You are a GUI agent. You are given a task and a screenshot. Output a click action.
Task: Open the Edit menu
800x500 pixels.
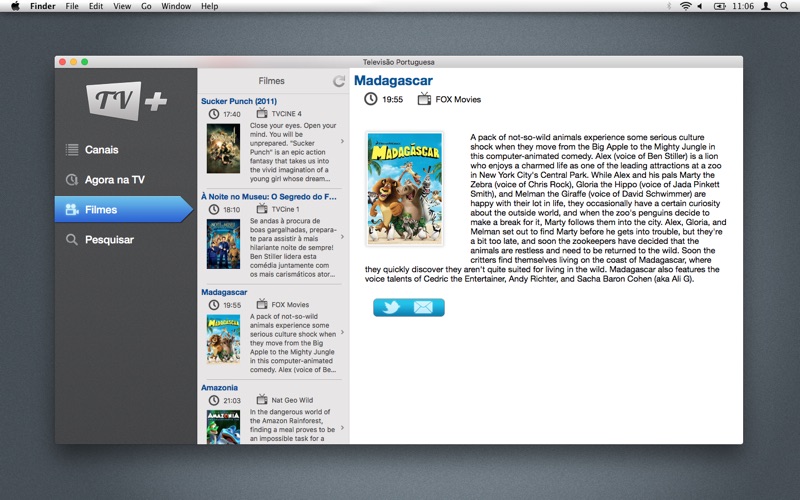96,6
